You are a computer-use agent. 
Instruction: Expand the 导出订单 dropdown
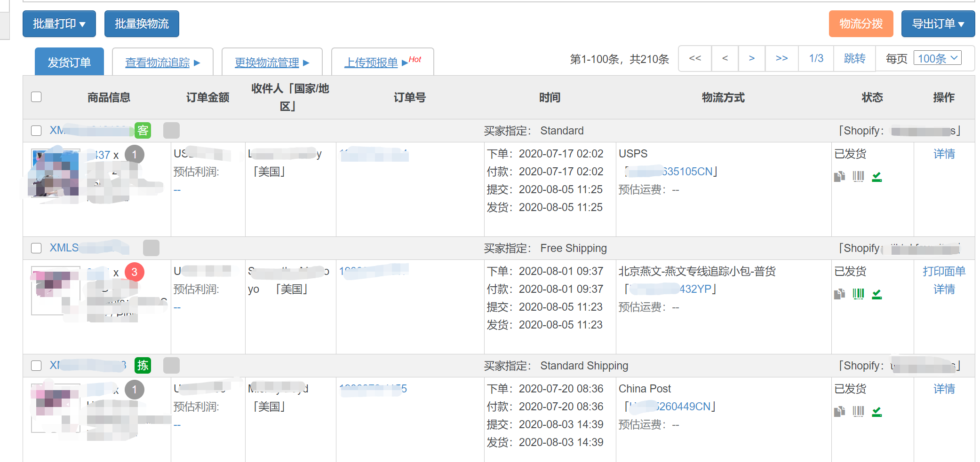point(938,23)
